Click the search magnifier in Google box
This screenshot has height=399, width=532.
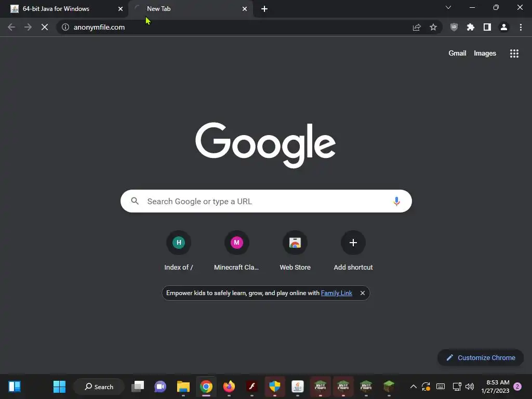[135, 201]
